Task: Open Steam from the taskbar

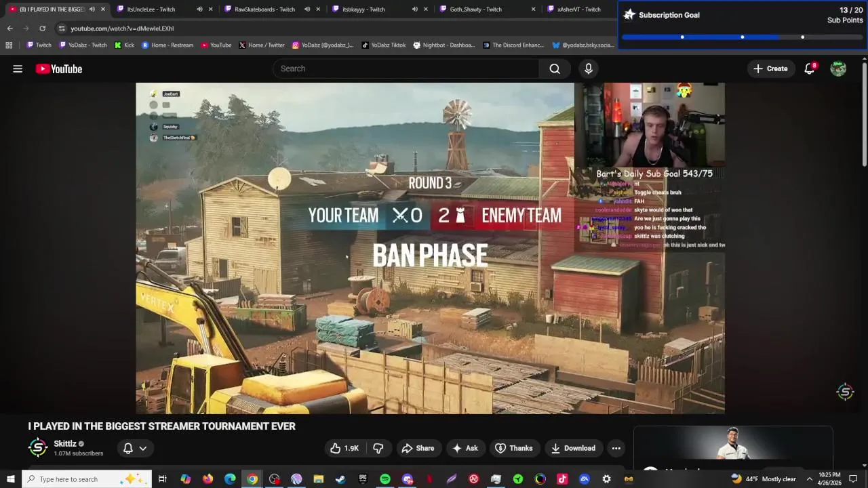Action: point(340,479)
